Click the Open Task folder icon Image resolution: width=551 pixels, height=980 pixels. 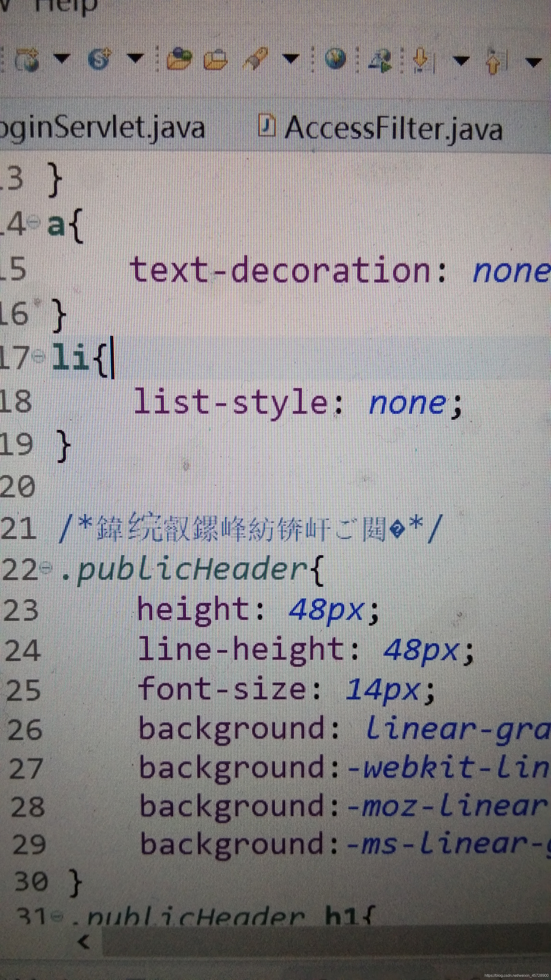point(216,61)
